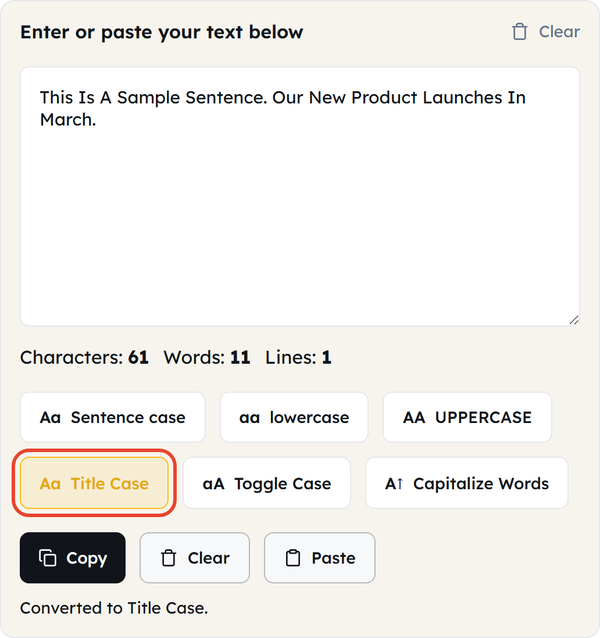Click the 'A↑' icon on Capitalize Words
This screenshot has width=600, height=638.
(x=394, y=484)
